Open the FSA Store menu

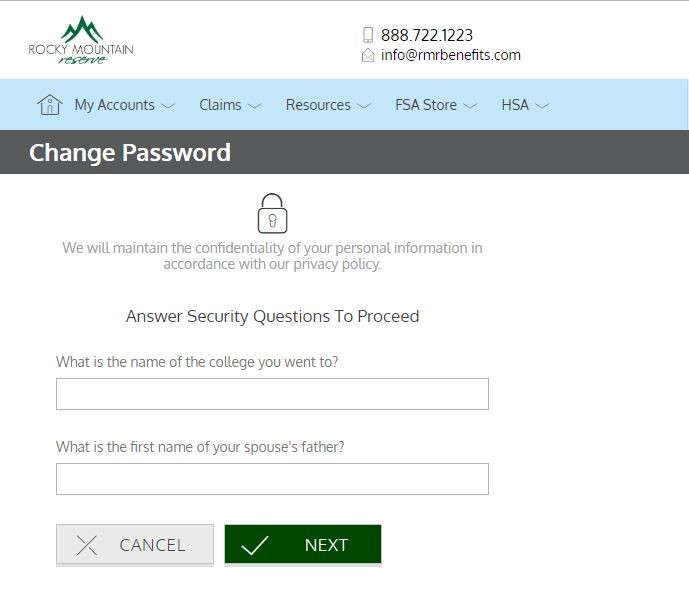[x=425, y=105]
